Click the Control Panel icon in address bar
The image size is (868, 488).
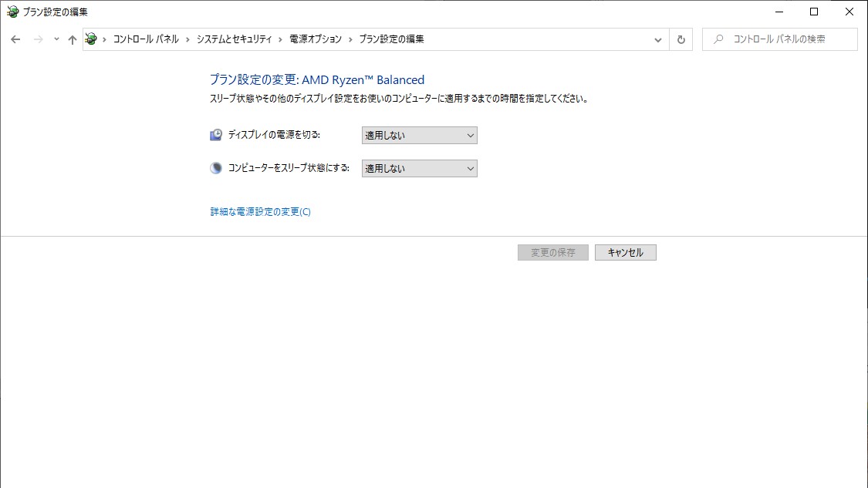91,39
